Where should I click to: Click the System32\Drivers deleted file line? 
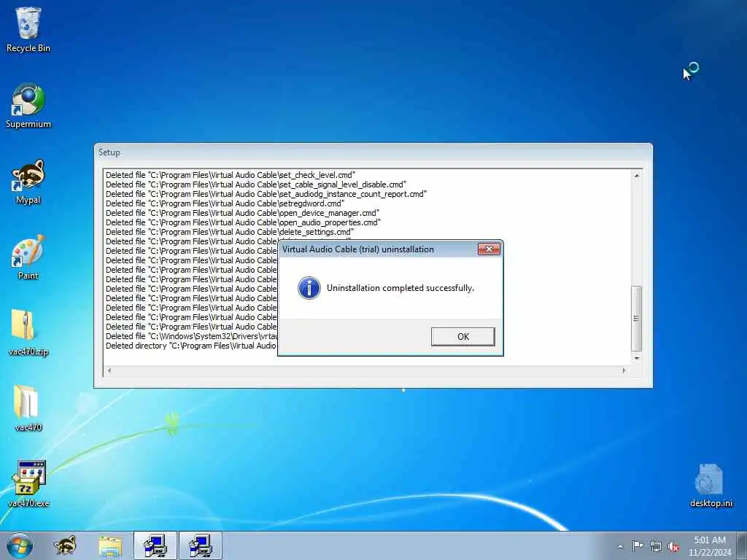pos(191,336)
